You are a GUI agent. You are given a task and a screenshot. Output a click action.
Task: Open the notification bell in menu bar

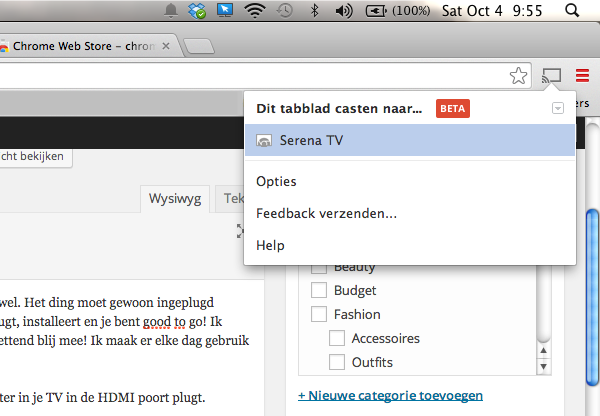tap(171, 10)
